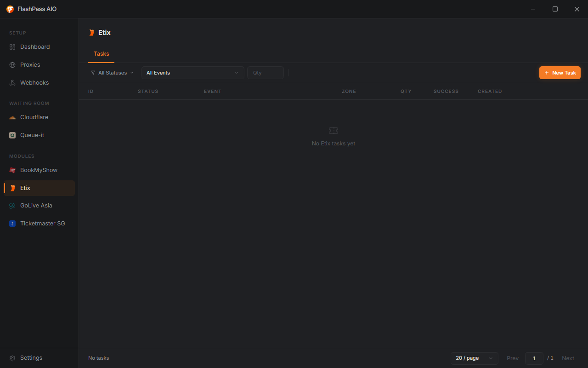
Task: Select the Etix module
Action: (x=39, y=188)
